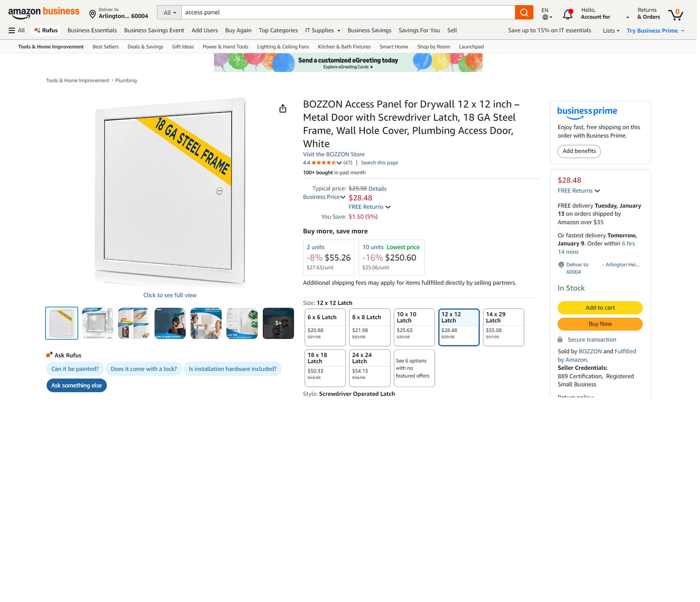The height and width of the screenshot is (602, 700).
Task: Open the All search category dropdown
Action: [169, 13]
